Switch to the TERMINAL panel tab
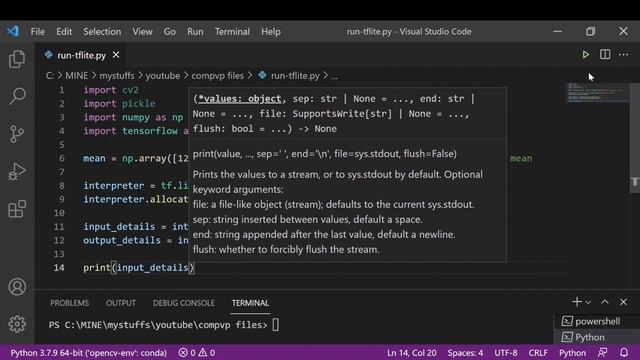The image size is (640, 360). coord(250,303)
